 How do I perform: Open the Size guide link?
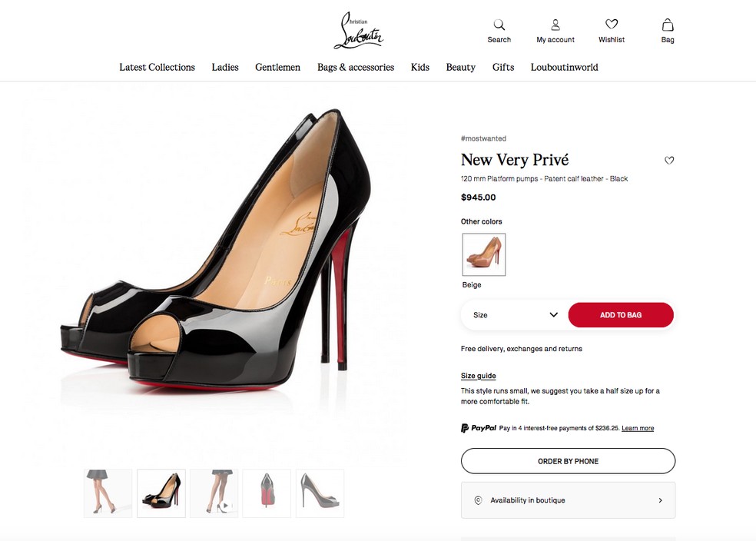[479, 376]
